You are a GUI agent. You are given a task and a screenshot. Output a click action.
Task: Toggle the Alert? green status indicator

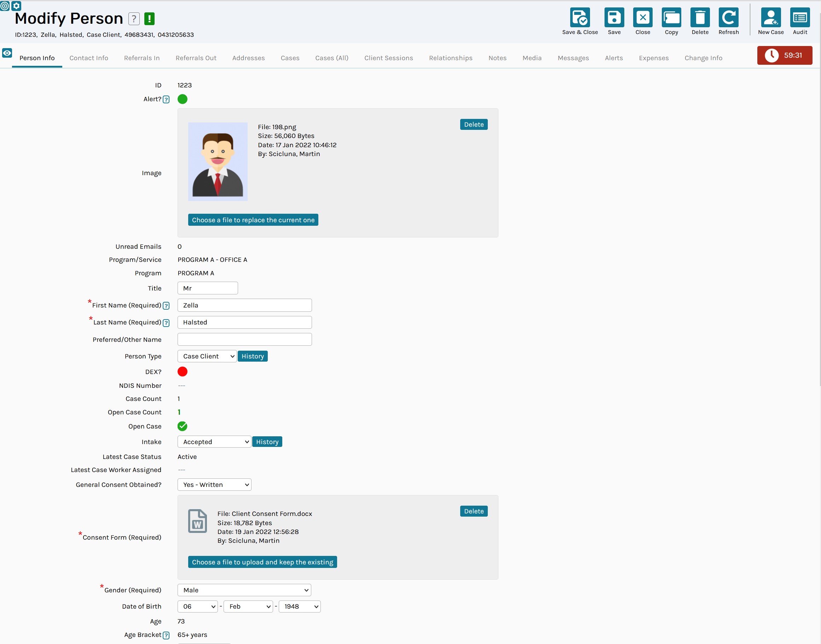point(183,99)
